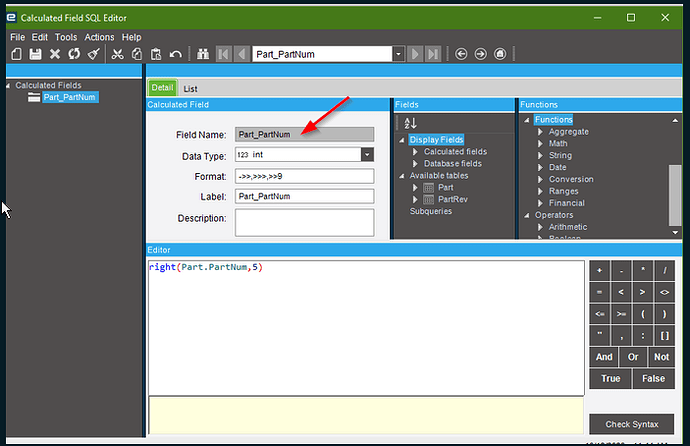Open the toolbar Part_PartNum record dropdown

[398, 54]
